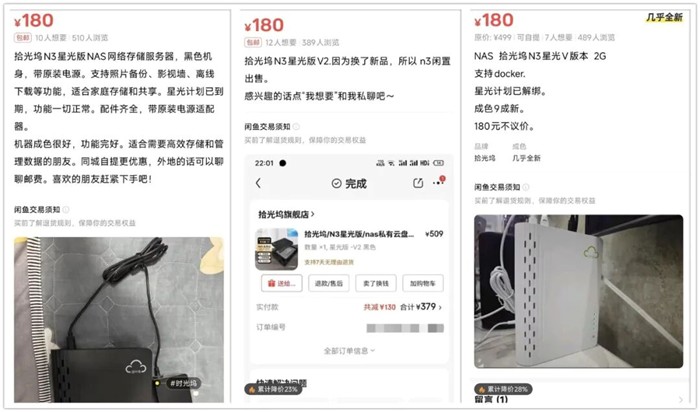Tap the 累计降价28% flame badge
The height and width of the screenshot is (412, 700).
[503, 389]
